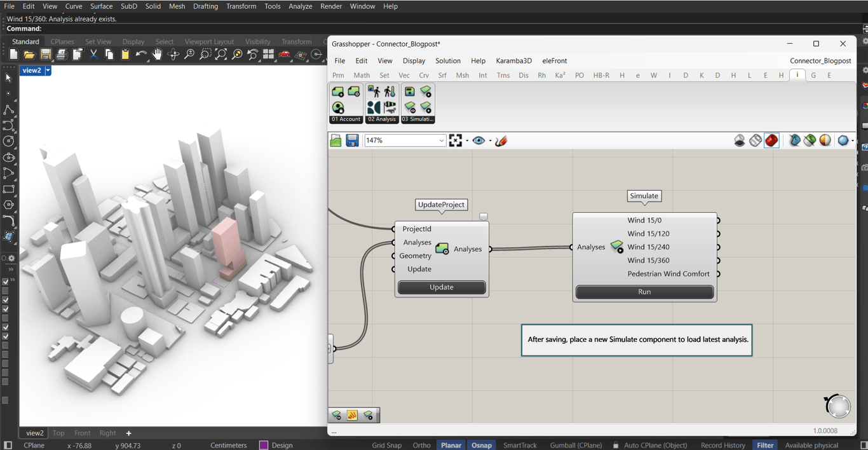Viewport: 868px width, 450px height.
Task: Open the 147% zoom level dropdown
Action: pos(441,140)
